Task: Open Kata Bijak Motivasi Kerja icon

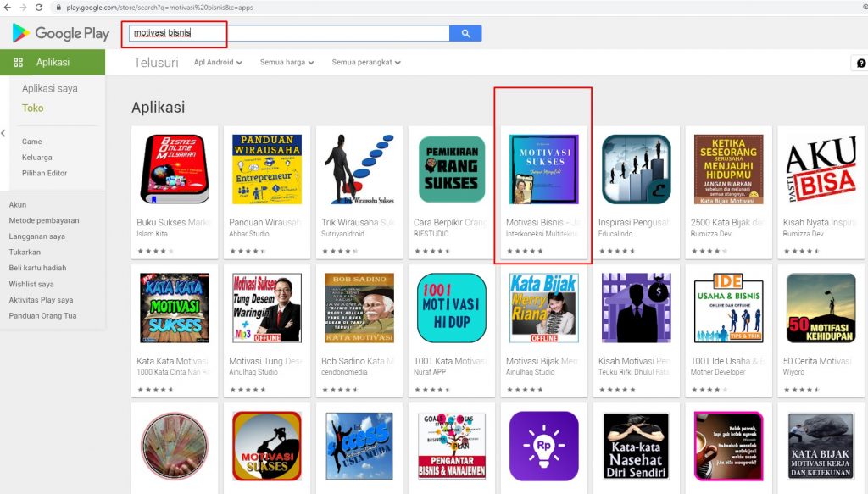Action: 821,446
